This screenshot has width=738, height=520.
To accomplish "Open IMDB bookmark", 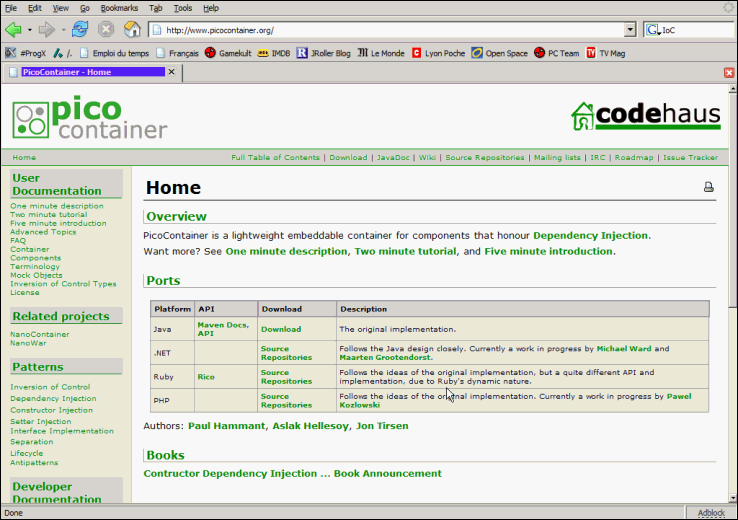I will 274,53.
